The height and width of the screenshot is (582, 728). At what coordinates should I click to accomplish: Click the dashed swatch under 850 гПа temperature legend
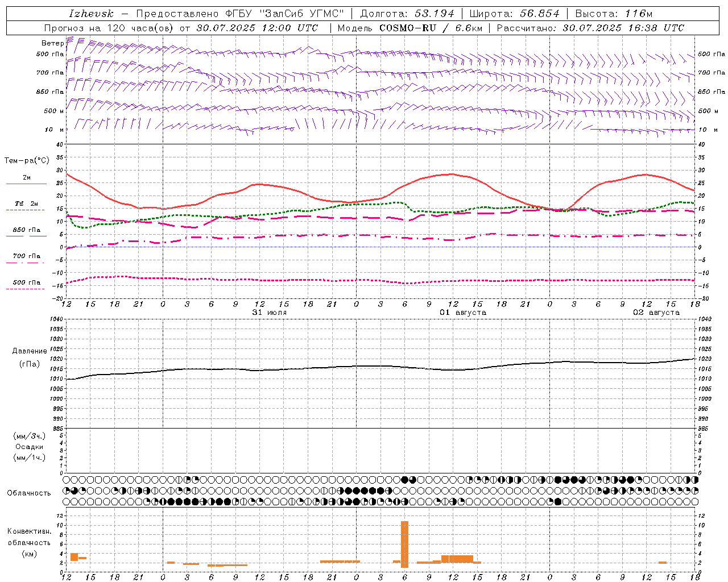tap(26, 236)
